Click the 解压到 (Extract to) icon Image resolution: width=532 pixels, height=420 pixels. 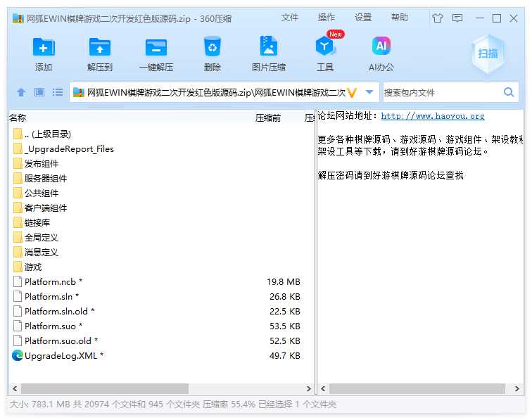[99, 47]
